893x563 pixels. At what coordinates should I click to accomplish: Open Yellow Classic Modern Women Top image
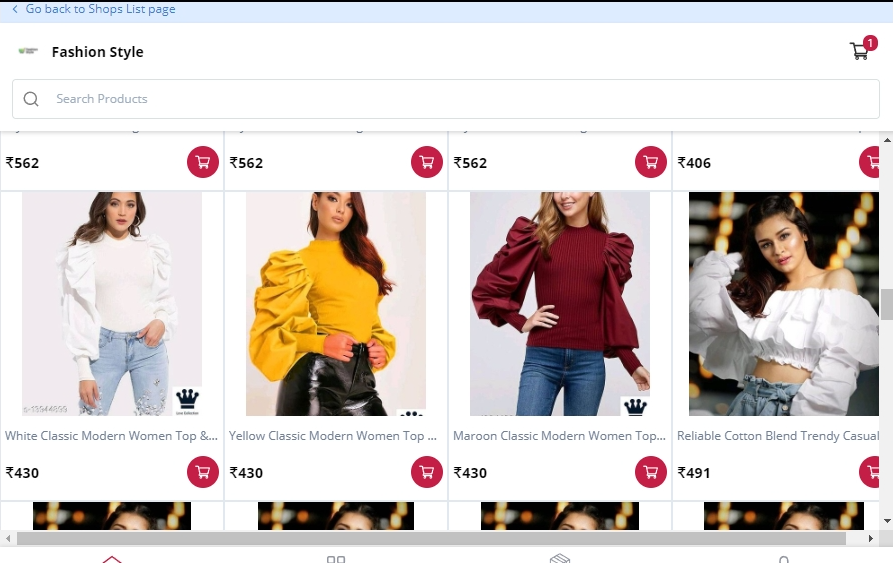click(x=335, y=303)
